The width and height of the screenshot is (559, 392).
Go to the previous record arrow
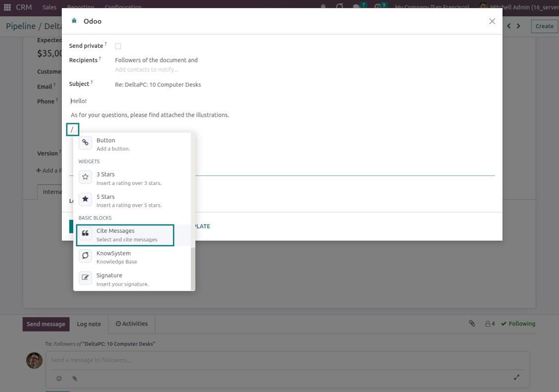[509, 26]
